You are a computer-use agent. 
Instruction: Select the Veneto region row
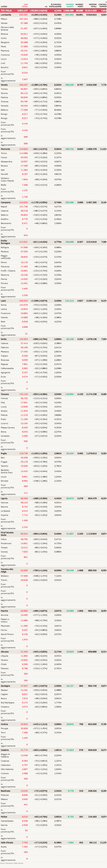point(53,85)
